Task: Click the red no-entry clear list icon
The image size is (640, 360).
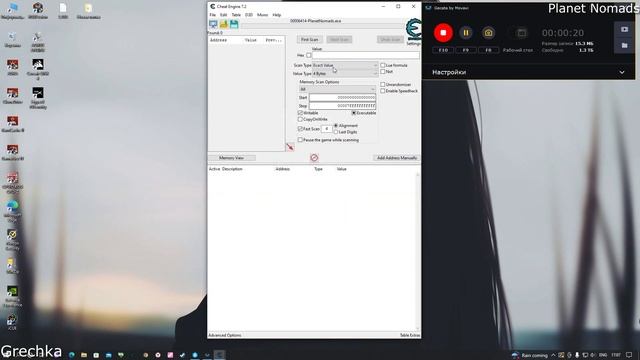Action: click(x=314, y=158)
